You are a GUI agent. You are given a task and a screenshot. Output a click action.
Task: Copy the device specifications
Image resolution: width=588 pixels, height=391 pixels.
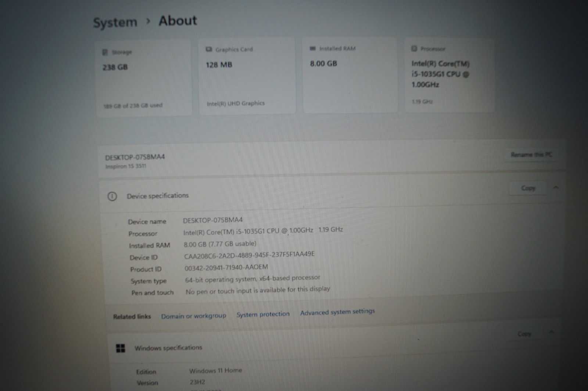coord(528,188)
